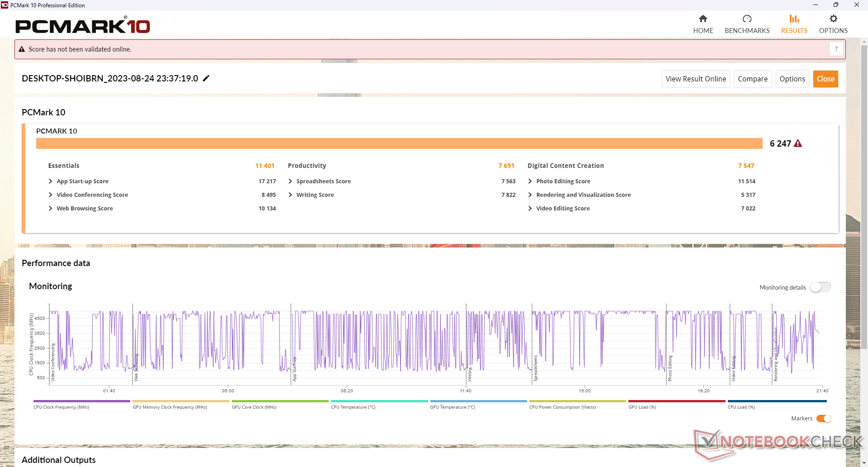The height and width of the screenshot is (467, 868).
Task: Click the Video Editing marker in chart
Action: click(x=733, y=368)
